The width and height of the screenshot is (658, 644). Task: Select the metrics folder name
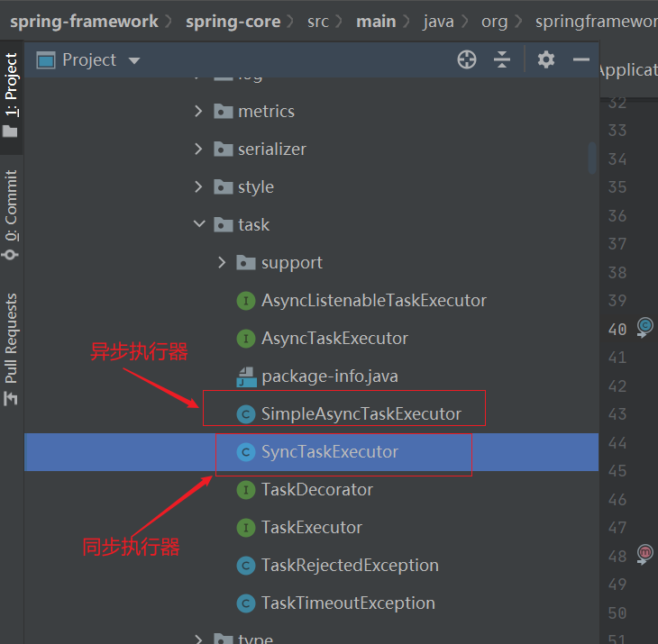(267, 112)
